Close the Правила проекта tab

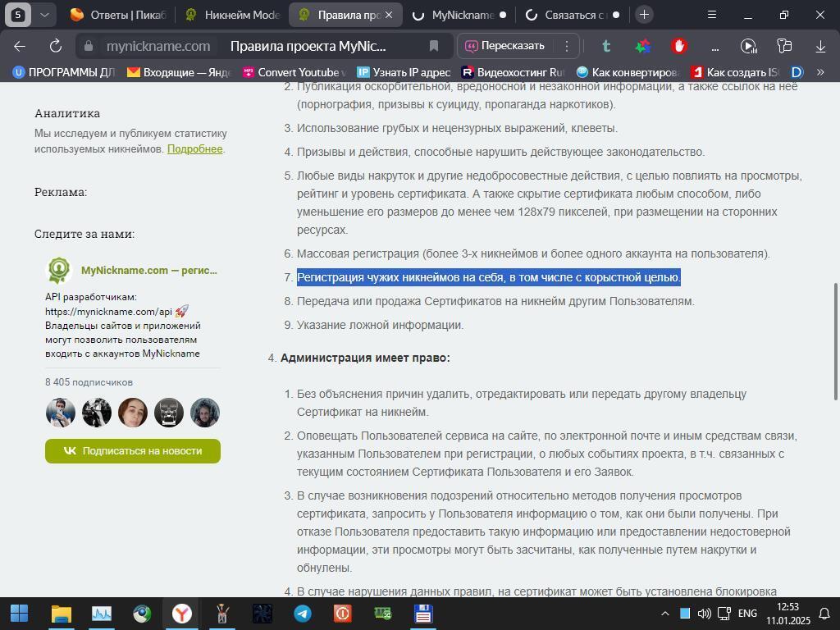pos(389,15)
